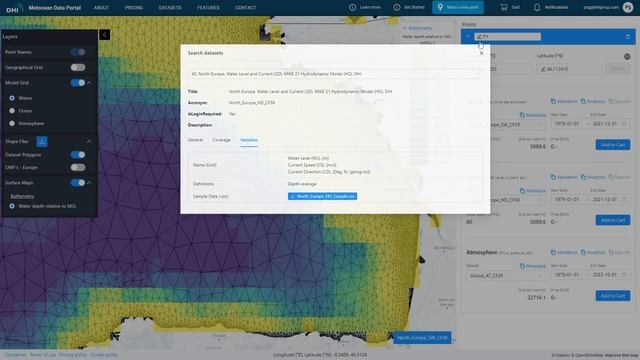Download North_Europe_HD sample data file
Screen dimensions: 640x360
click(322, 196)
